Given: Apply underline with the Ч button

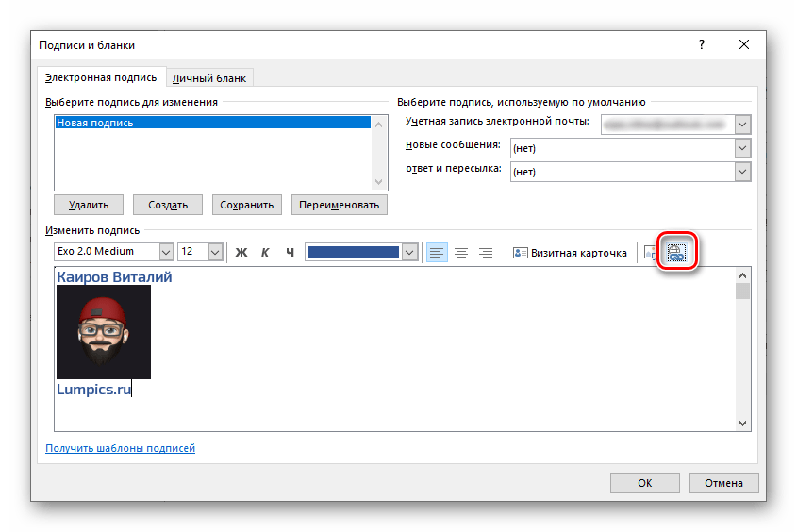Looking at the screenshot, I should click(290, 253).
